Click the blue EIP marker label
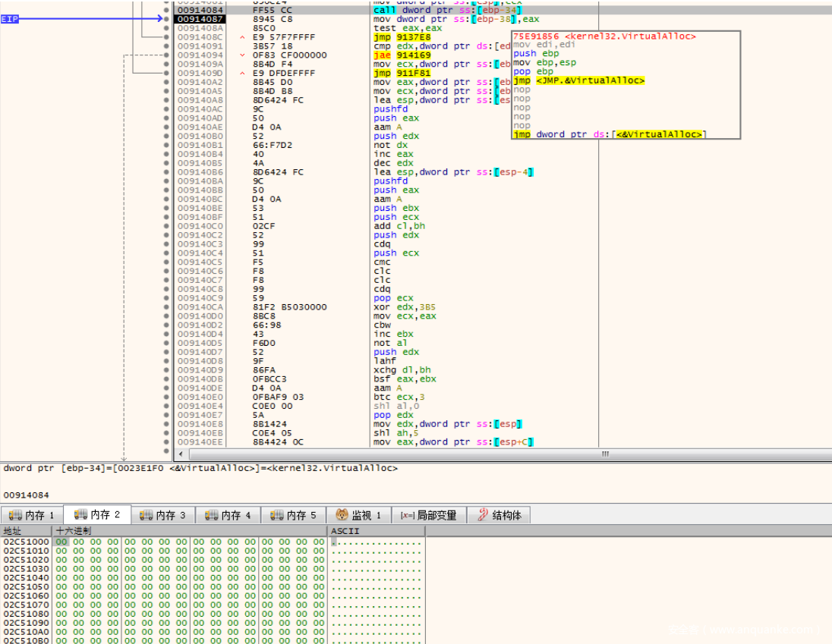This screenshot has width=832, height=644. click(x=9, y=19)
